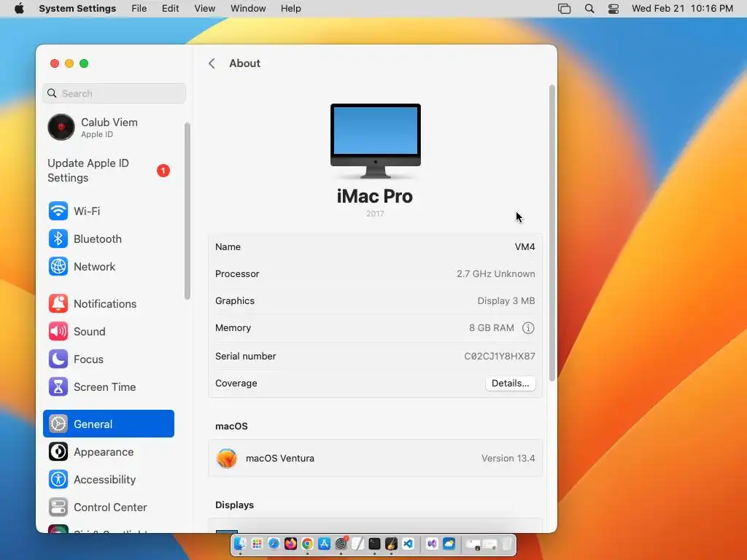Screen dimensions: 747x560
Task: Launch Firefox from the Dock
Action: pos(290,544)
